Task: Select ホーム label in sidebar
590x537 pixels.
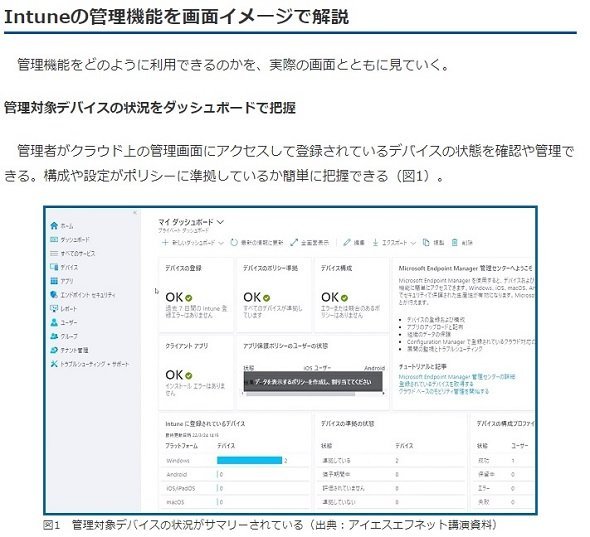Action: [67, 226]
